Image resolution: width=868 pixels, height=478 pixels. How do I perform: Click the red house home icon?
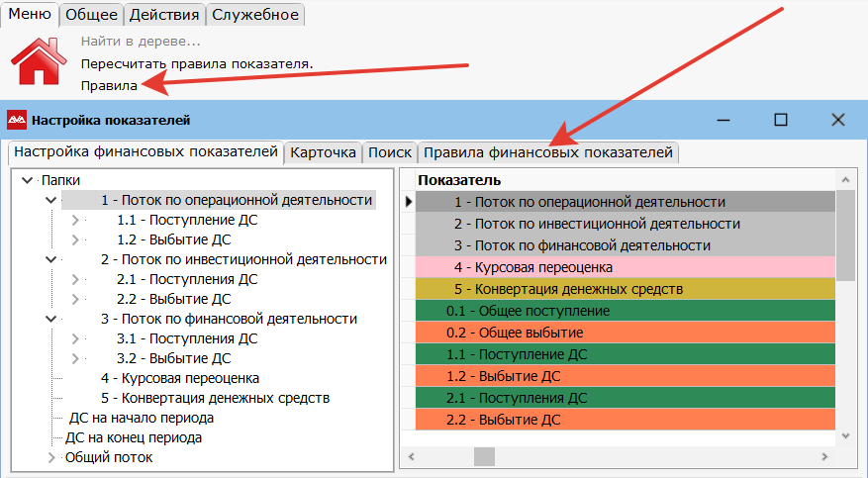tap(39, 61)
